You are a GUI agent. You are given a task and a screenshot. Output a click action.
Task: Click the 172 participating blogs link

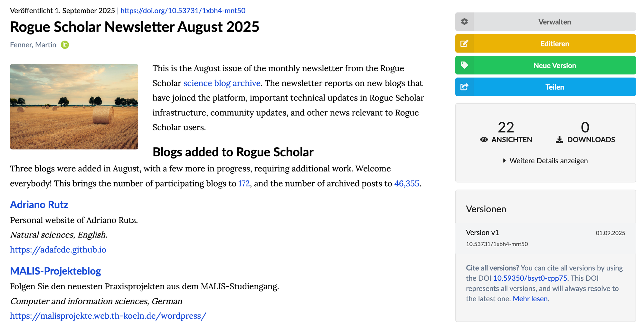pyautogui.click(x=244, y=184)
